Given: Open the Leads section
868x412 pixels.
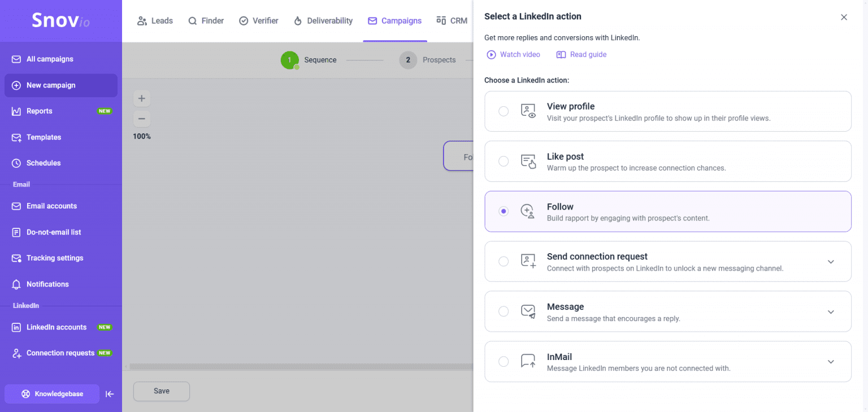Looking at the screenshot, I should click(x=155, y=20).
